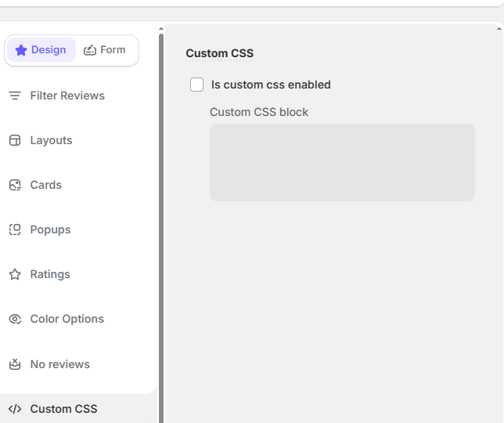Click the pencil icon in Form tab
Viewport: 504px width, 423px height.
click(90, 50)
